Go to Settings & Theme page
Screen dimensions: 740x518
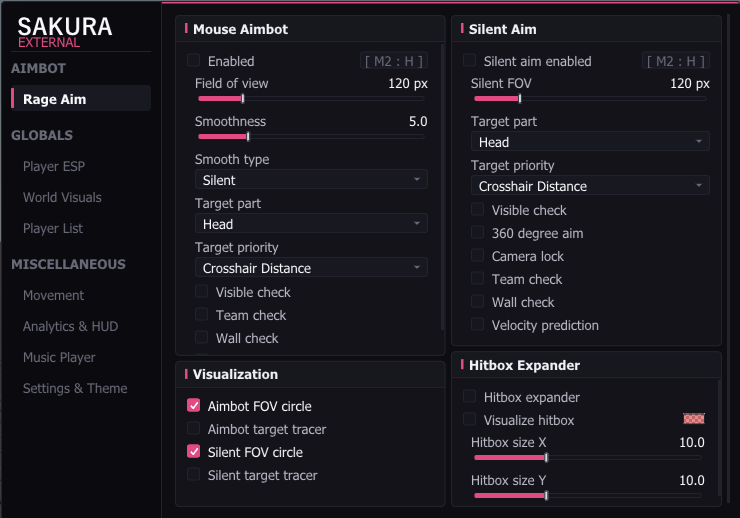[75, 388]
